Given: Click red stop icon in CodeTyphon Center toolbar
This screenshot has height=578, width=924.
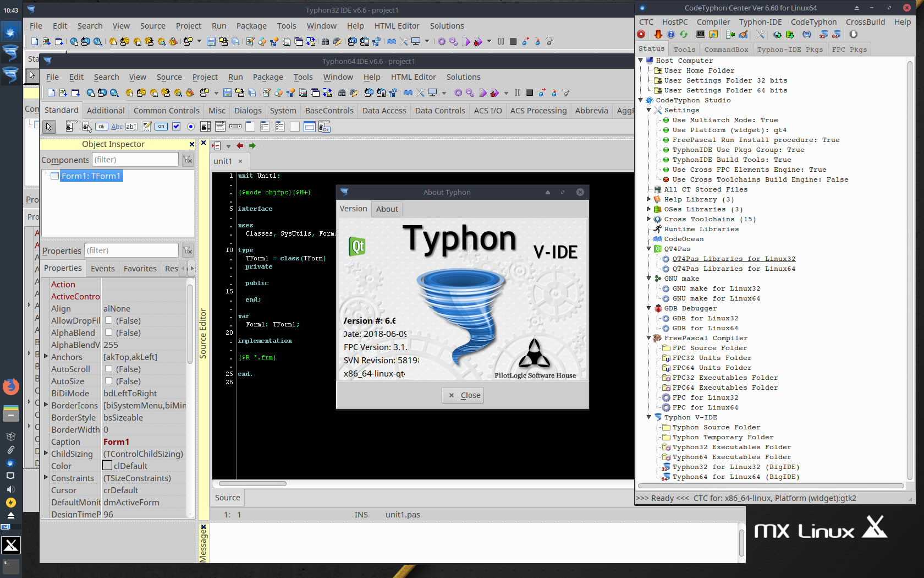Looking at the screenshot, I should (x=641, y=34).
